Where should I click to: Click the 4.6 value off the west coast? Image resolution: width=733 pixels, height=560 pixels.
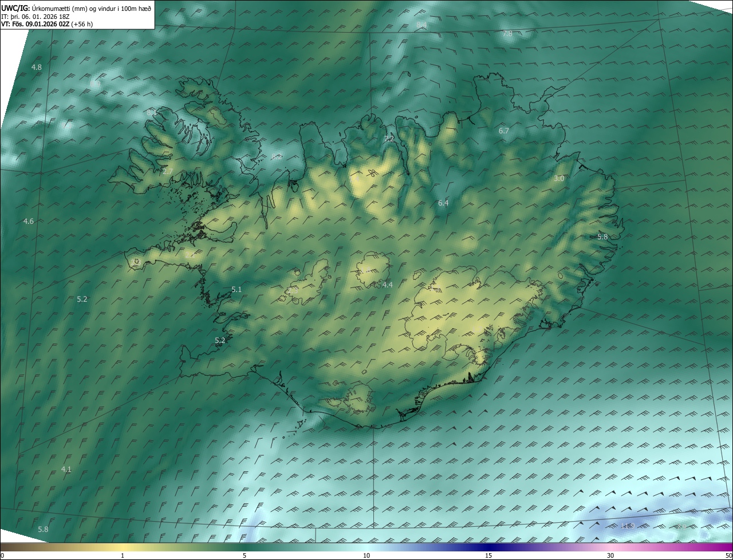point(29,221)
